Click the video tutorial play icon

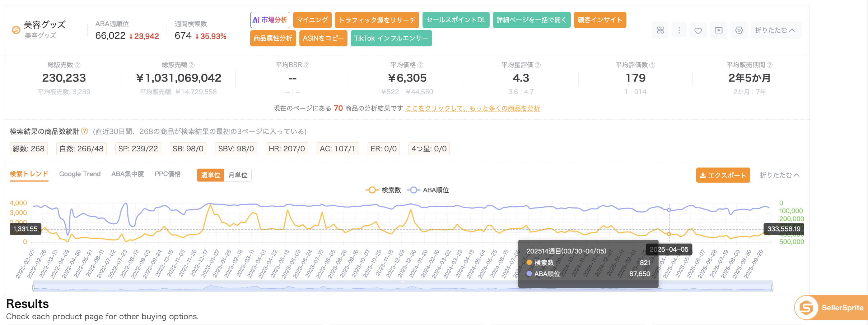[718, 30]
